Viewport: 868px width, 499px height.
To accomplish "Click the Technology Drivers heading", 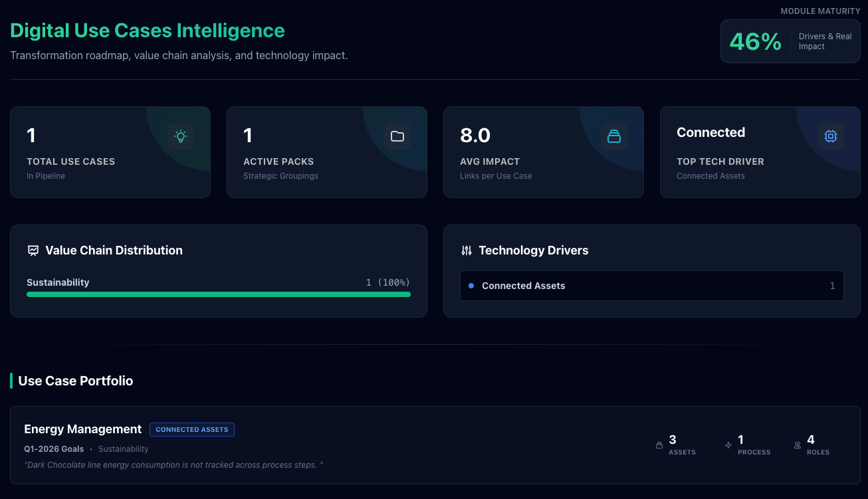I will [534, 250].
